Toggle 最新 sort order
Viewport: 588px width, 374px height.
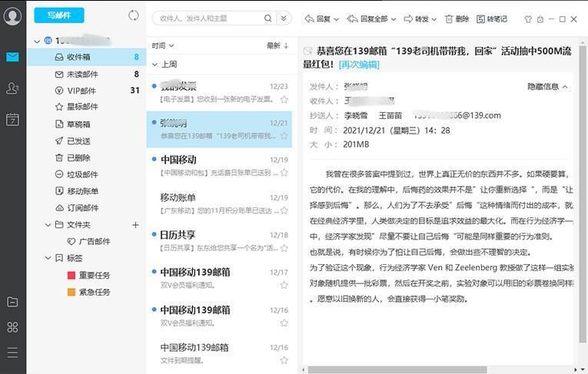(277, 46)
